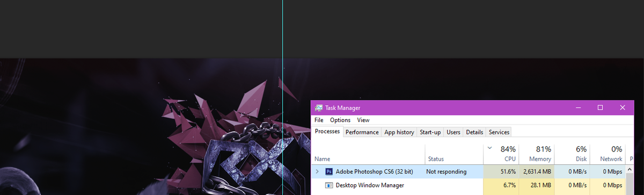Select the Processes tab
Screen dimensions: 644x195
[327, 132]
